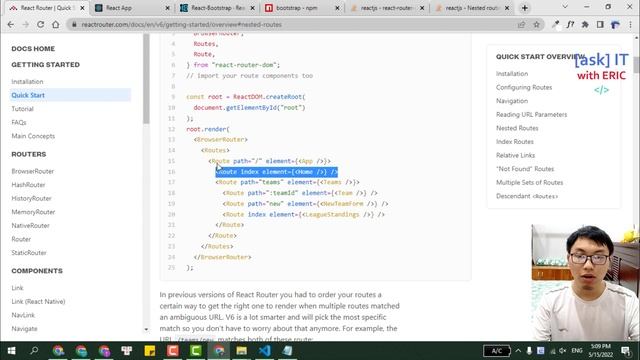Jump to Index Routes section
The width and height of the screenshot is (640, 360).
pos(515,142)
